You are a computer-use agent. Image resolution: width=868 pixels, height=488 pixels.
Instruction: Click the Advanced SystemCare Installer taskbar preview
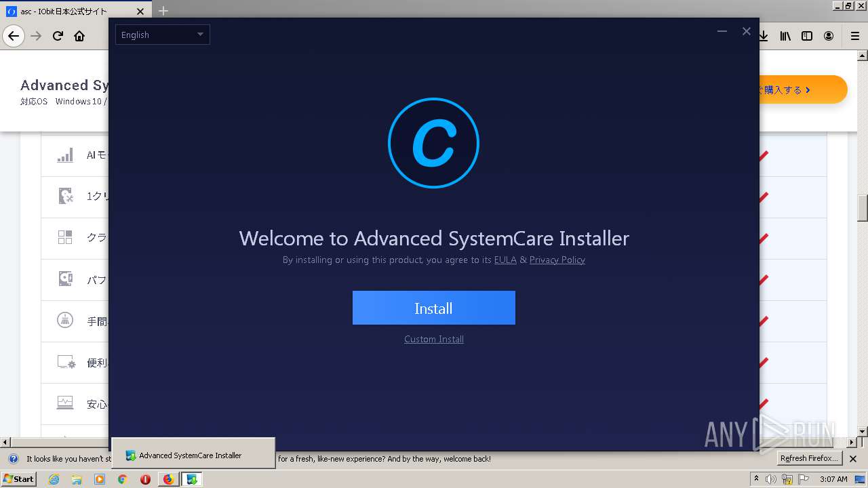coord(193,453)
